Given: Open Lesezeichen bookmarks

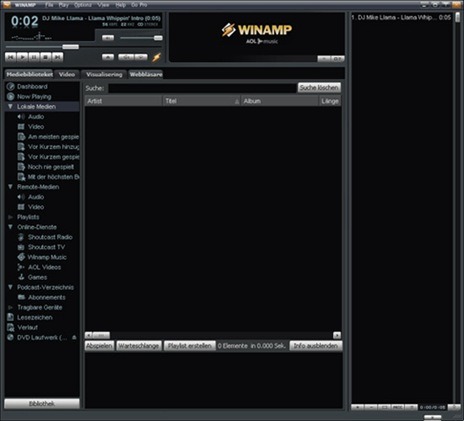Looking at the screenshot, I should (35, 317).
